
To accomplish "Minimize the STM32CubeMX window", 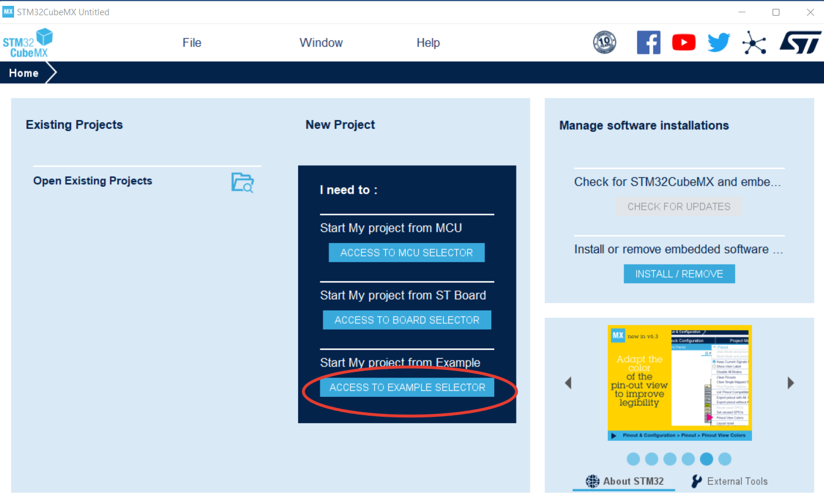I will [x=742, y=12].
